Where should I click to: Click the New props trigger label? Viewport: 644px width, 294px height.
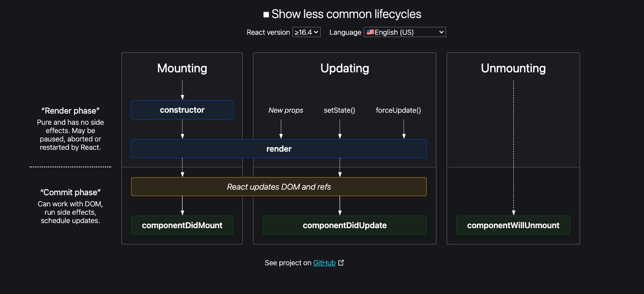click(x=286, y=110)
